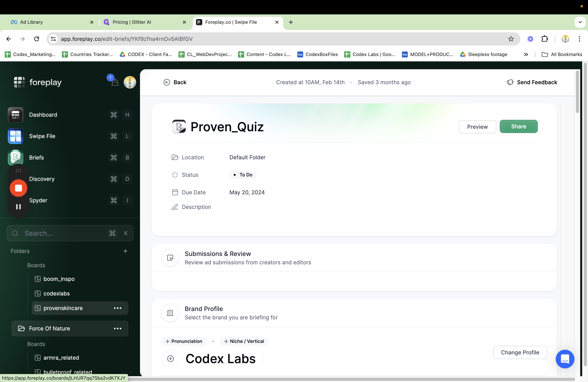Open Chrome profile avatar

pyautogui.click(x=565, y=39)
